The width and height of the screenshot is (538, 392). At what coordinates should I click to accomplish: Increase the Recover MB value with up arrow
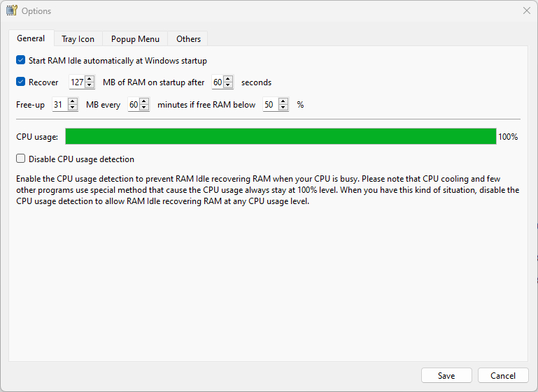pos(90,79)
